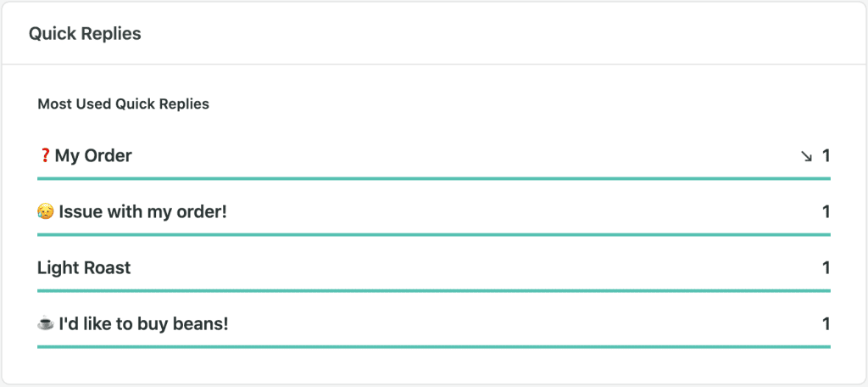Click the red question mark emoji icon
Screen dimensions: 868x387
click(46, 156)
